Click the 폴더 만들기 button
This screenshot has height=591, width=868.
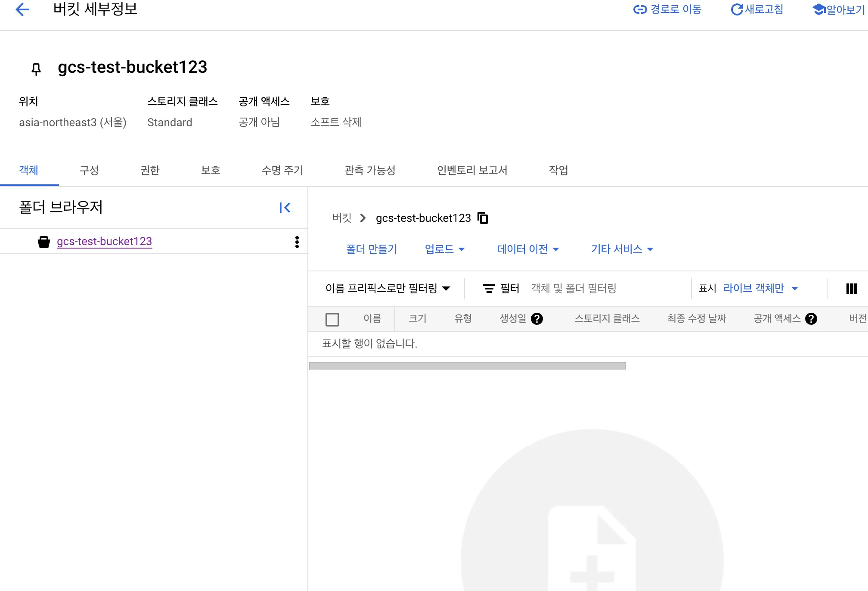coord(372,249)
